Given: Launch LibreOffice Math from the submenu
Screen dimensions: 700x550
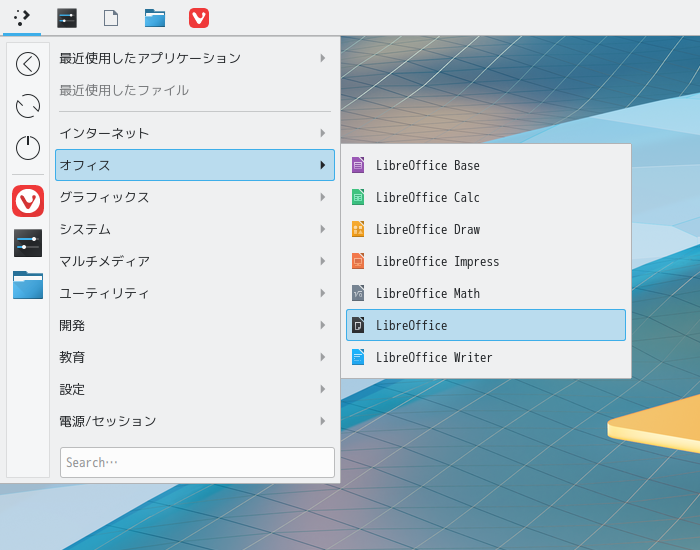Looking at the screenshot, I should pyautogui.click(x=486, y=293).
